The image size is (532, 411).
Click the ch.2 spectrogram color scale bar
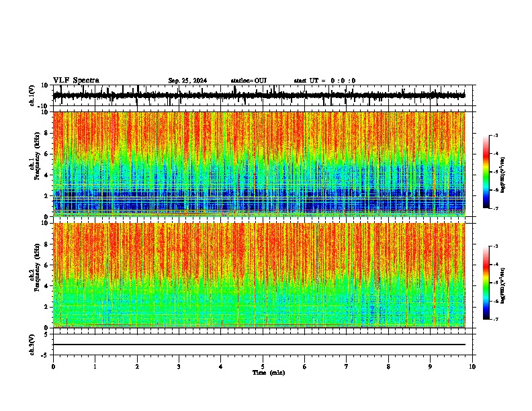[x=486, y=283]
